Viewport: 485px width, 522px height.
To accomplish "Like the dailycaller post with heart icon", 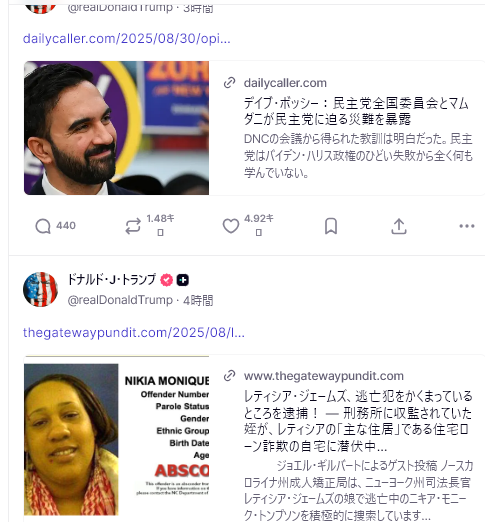I will (231, 226).
